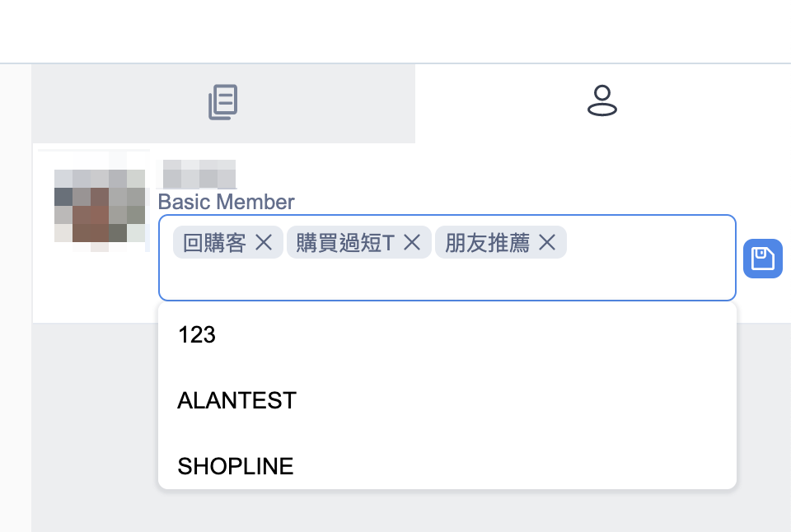Choose ALANTEST from the tag suggestions list

tap(447, 400)
